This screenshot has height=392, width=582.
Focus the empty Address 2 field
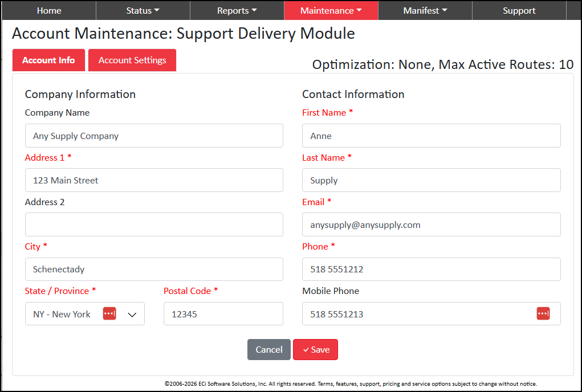pyautogui.click(x=154, y=224)
